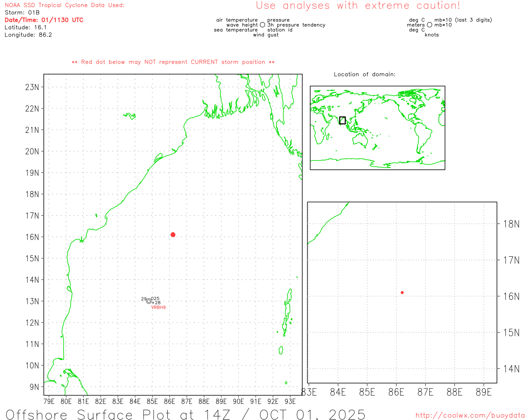This screenshot has height=420, width=525.
Task: Click the red dot warning notice text
Action: [x=173, y=62]
